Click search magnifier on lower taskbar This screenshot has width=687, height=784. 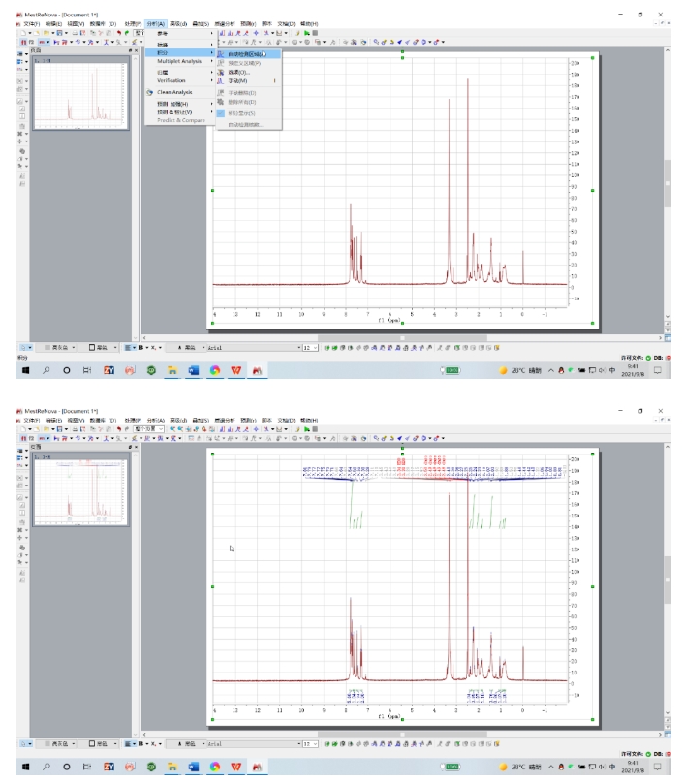click(x=46, y=767)
